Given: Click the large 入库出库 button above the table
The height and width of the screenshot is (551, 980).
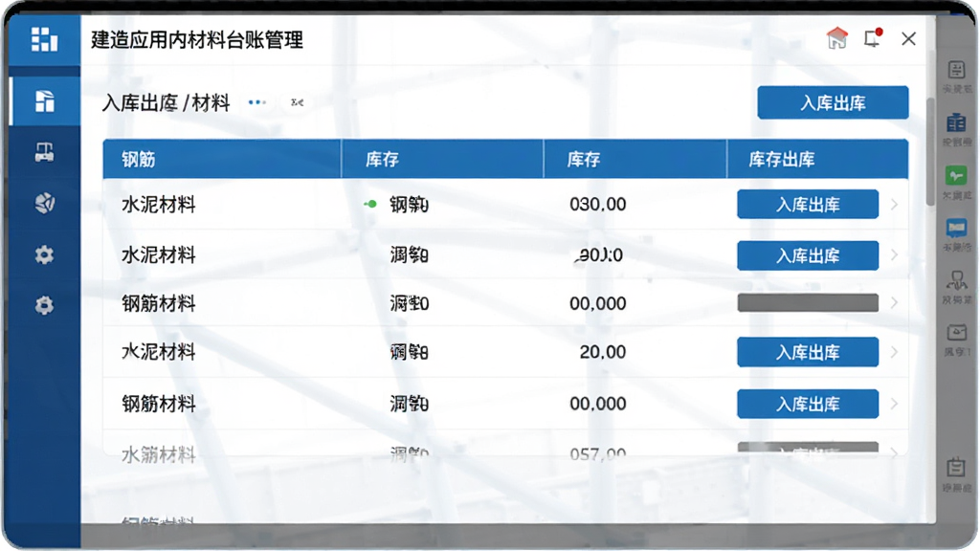Looking at the screenshot, I should pos(833,102).
